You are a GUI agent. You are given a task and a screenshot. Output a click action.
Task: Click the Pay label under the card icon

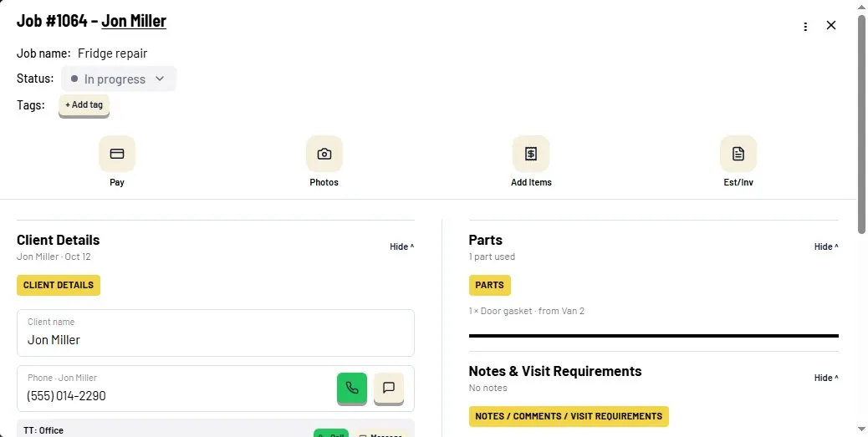pos(117,182)
